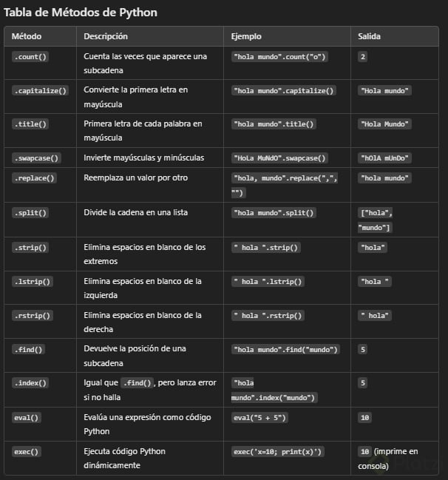The width and height of the screenshot is (448, 480).
Task: Select the .capitalize() method code tag
Action: [40, 90]
